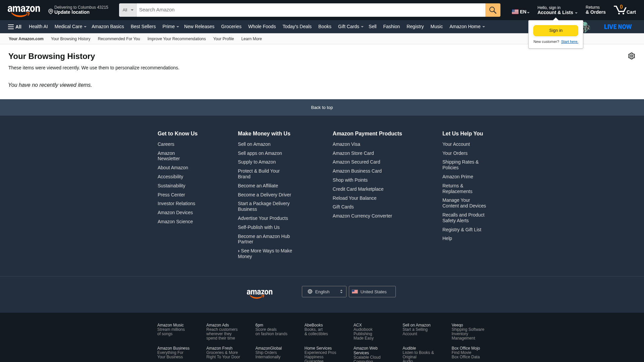
Task: Open the English language footer dropdown
Action: pos(324,292)
